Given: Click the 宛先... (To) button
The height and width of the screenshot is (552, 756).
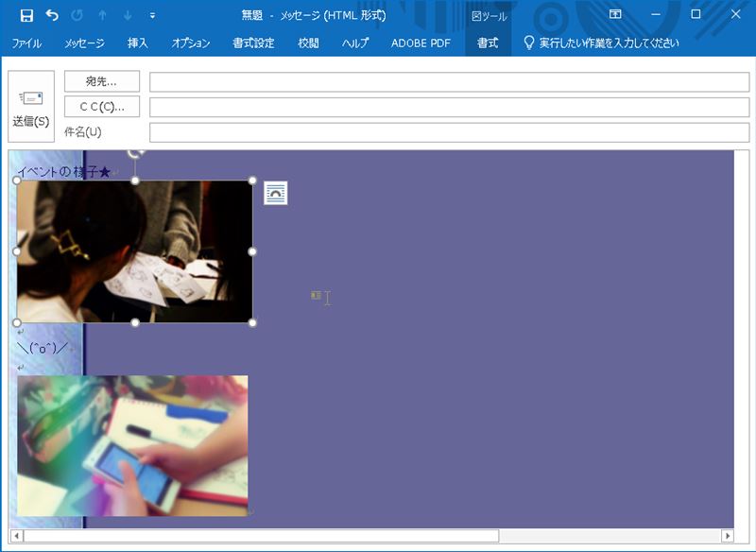Looking at the screenshot, I should pyautogui.click(x=102, y=82).
